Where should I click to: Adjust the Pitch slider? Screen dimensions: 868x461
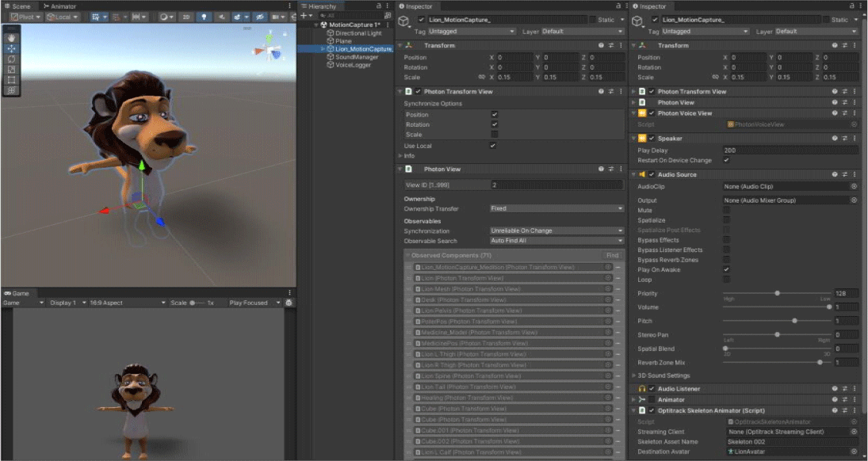[x=777, y=321]
